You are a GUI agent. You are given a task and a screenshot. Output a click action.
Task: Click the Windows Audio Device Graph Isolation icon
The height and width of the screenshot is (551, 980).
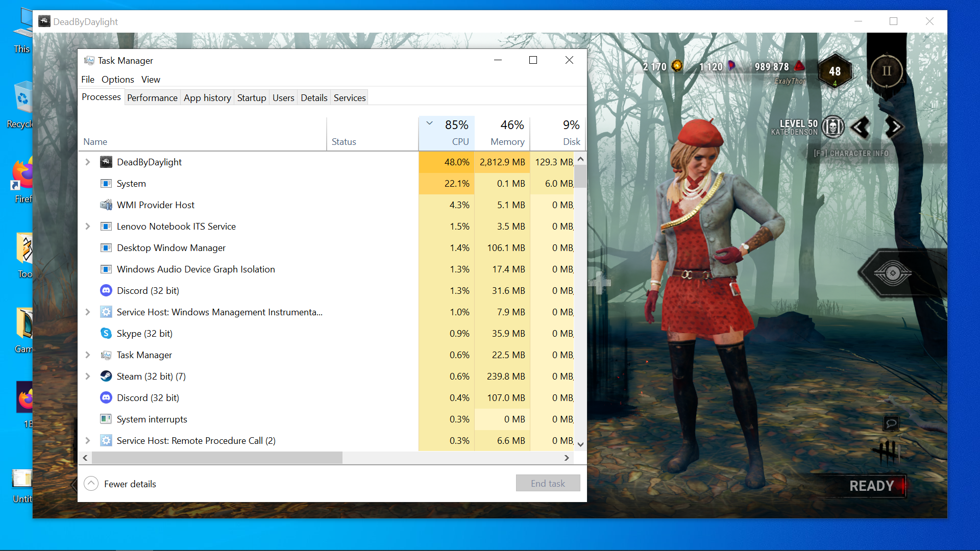click(106, 269)
